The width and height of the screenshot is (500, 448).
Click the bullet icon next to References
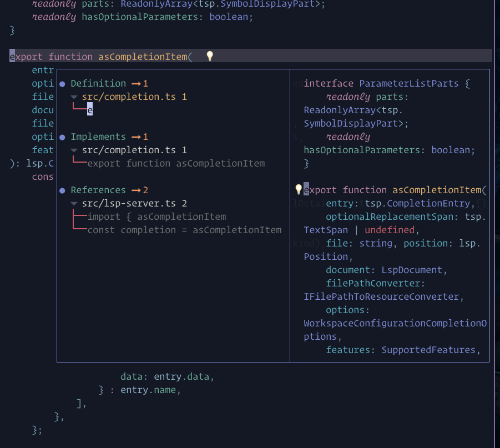click(x=62, y=189)
